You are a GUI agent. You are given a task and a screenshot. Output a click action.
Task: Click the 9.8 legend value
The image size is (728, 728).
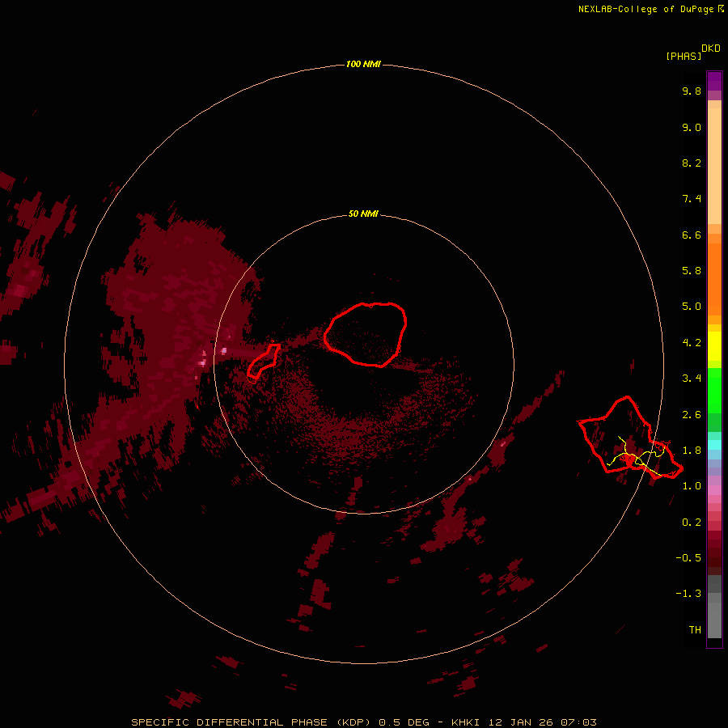point(692,91)
